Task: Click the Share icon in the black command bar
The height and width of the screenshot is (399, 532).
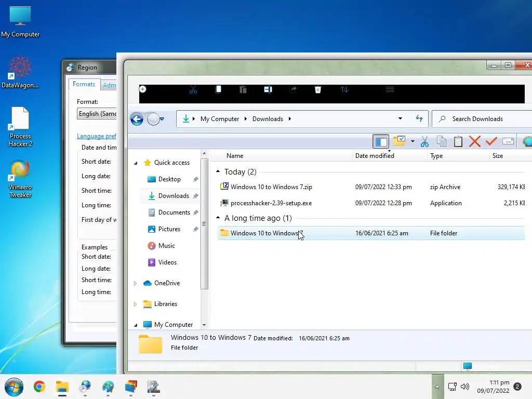Action: (x=293, y=89)
